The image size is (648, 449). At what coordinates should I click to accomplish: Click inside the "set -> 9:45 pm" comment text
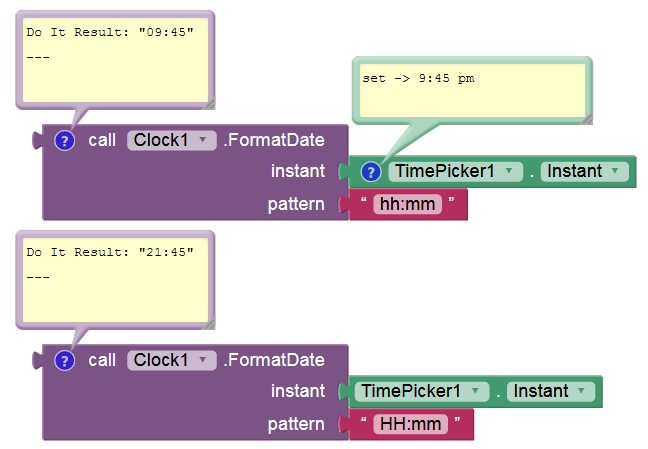pyautogui.click(x=468, y=95)
